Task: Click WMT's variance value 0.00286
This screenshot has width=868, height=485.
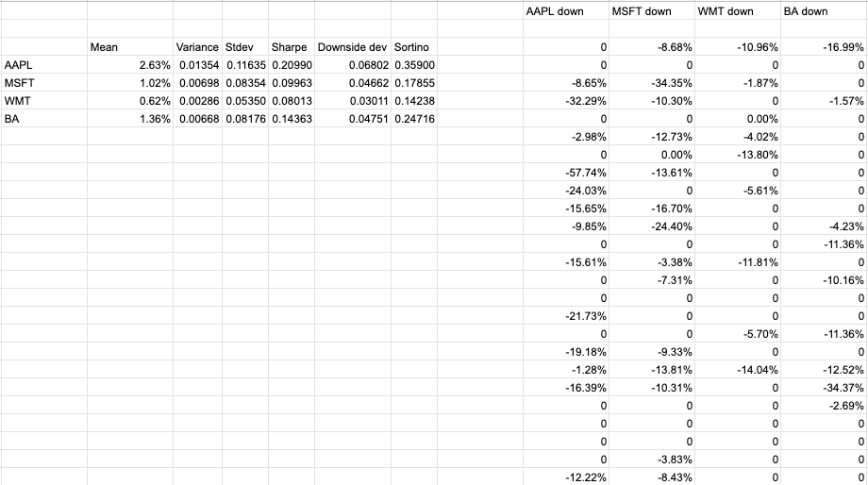Action: tap(197, 101)
